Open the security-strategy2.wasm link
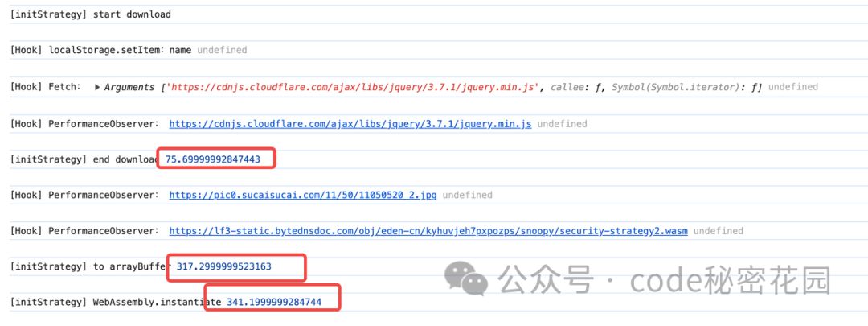Image resolution: width=868 pixels, height=326 pixels. (x=428, y=231)
